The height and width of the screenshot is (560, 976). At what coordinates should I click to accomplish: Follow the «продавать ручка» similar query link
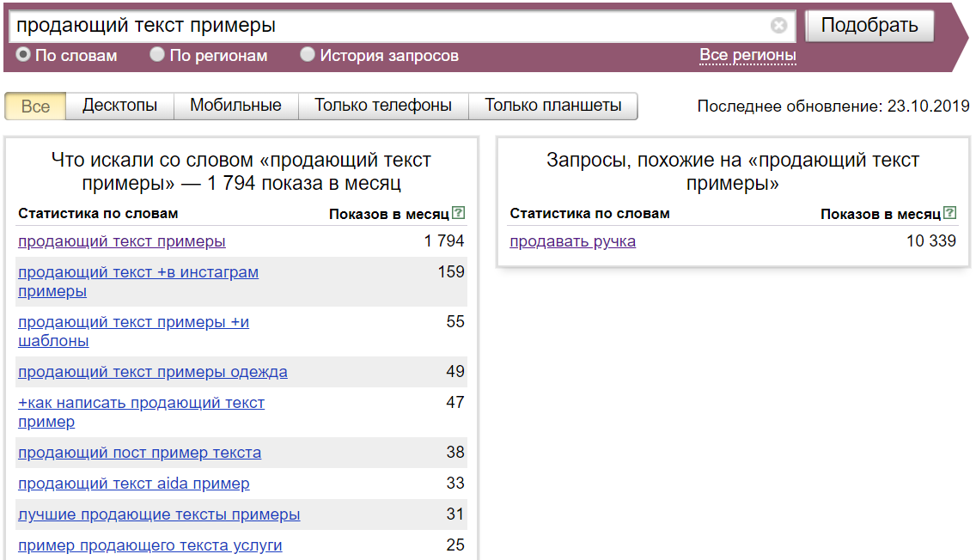click(x=572, y=240)
